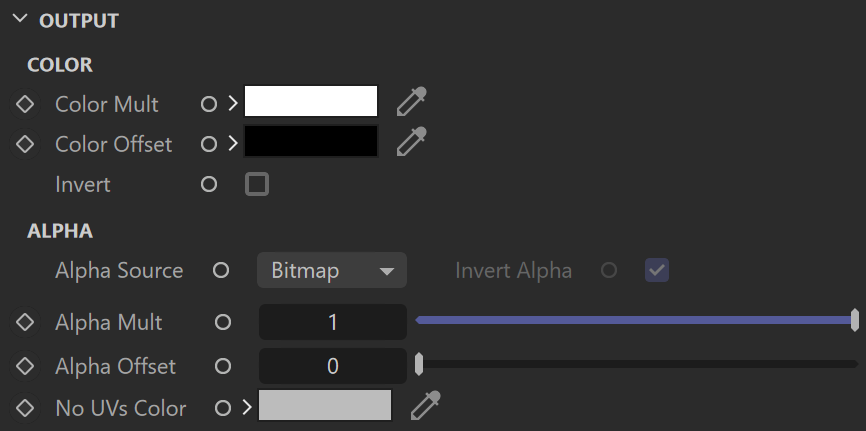
Task: Click keyframe diamond for No UVs Color
Action: tap(25, 408)
